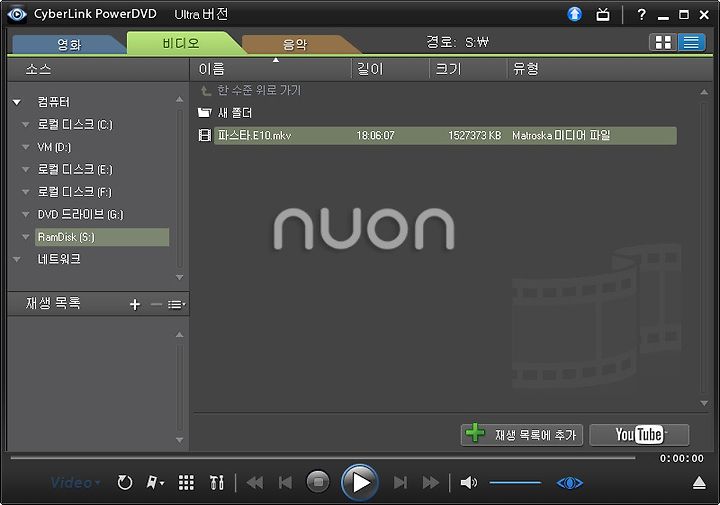Click the eject disc icon

click(699, 483)
